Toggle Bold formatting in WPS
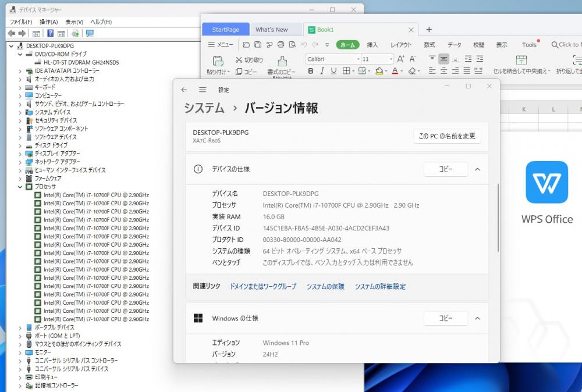Screen dimensions: 582x392 coord(311,71)
